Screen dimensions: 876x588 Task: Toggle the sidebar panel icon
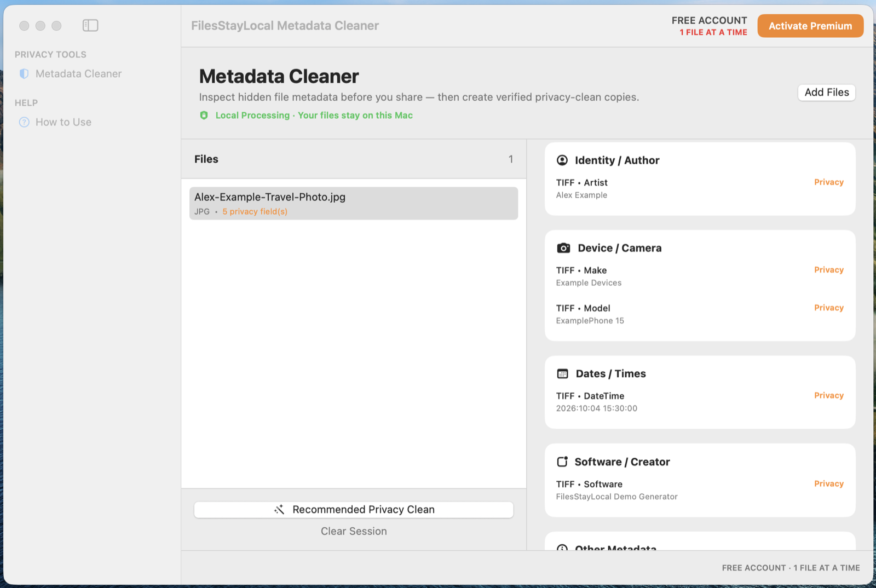click(x=90, y=25)
